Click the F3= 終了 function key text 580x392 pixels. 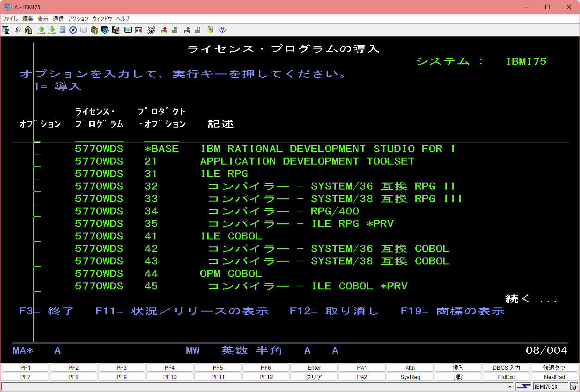click(x=47, y=311)
